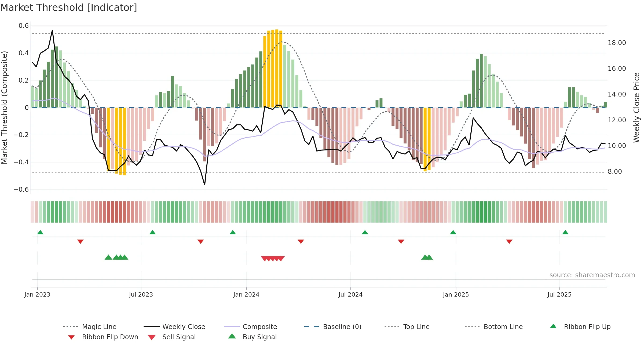This screenshot has height=362, width=644.
Task: Click the ribbon flip down marker in autumn 2024
Action: (401, 241)
